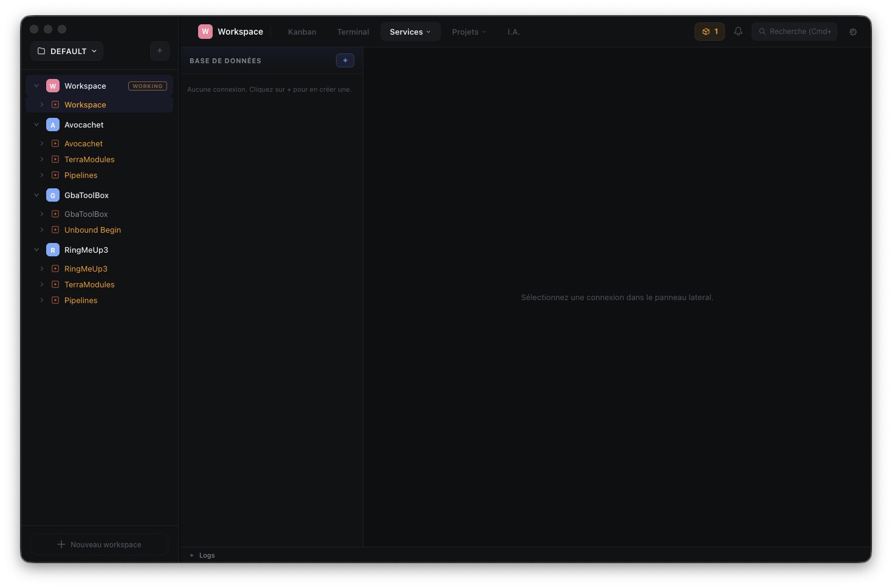Viewport: 892px width, 588px height.
Task: Collapse the Avocachet group chevron
Action: 36,125
